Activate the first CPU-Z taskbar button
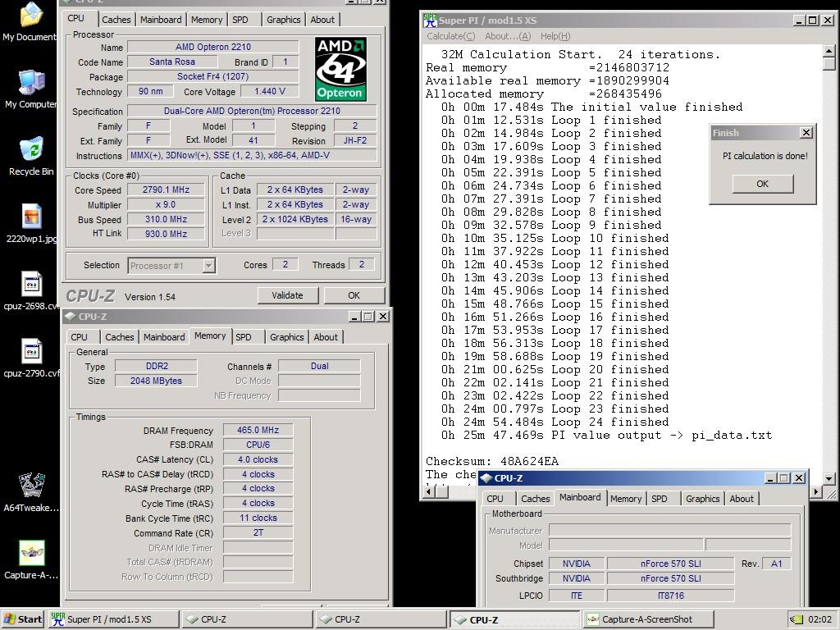This screenshot has width=840, height=630. click(x=247, y=619)
